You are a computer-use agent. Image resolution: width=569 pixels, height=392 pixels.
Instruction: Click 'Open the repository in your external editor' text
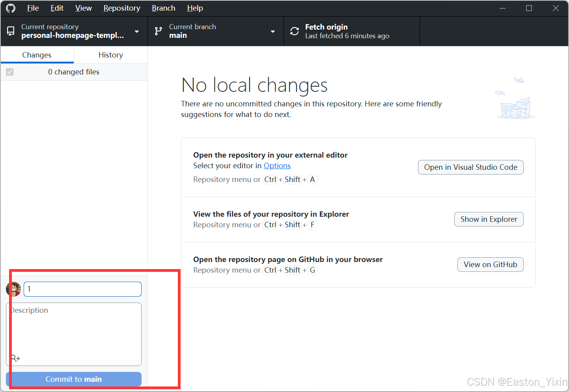pos(271,155)
